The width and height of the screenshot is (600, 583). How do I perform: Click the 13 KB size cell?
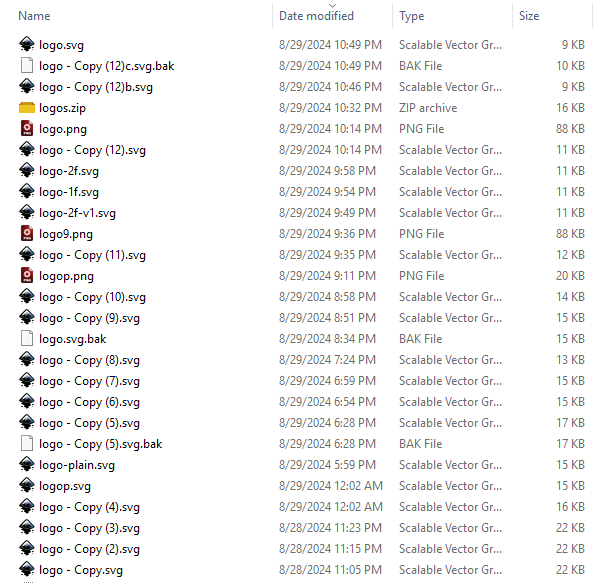point(570,360)
